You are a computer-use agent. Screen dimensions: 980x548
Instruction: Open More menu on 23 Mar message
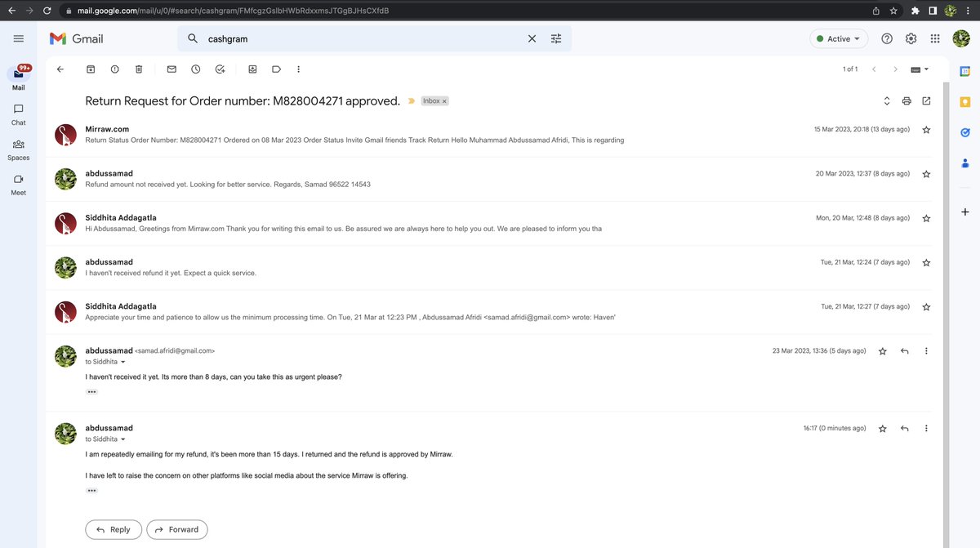pos(926,351)
